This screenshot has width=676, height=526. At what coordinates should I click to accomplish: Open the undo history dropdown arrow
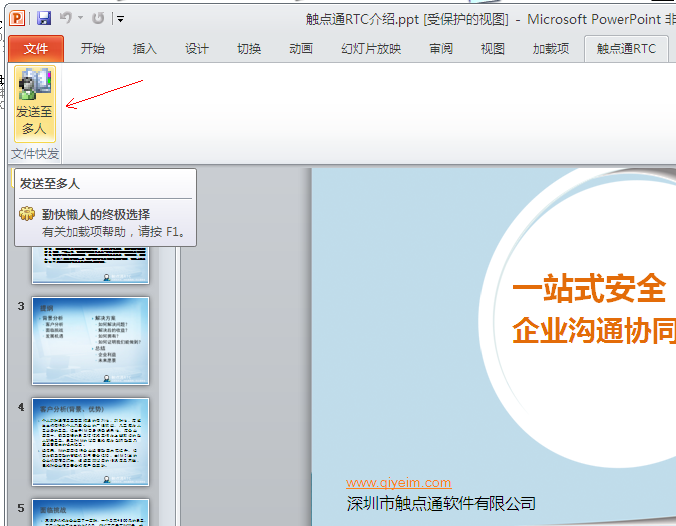[80, 18]
